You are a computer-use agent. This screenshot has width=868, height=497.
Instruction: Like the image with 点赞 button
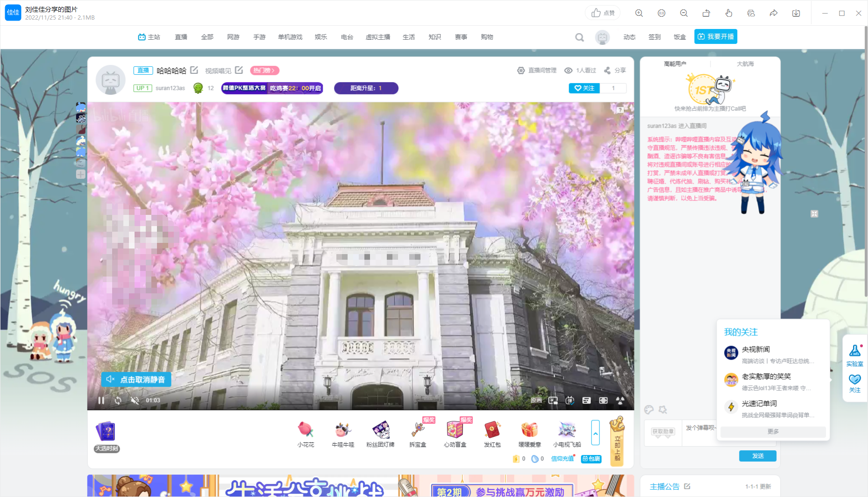coord(603,13)
